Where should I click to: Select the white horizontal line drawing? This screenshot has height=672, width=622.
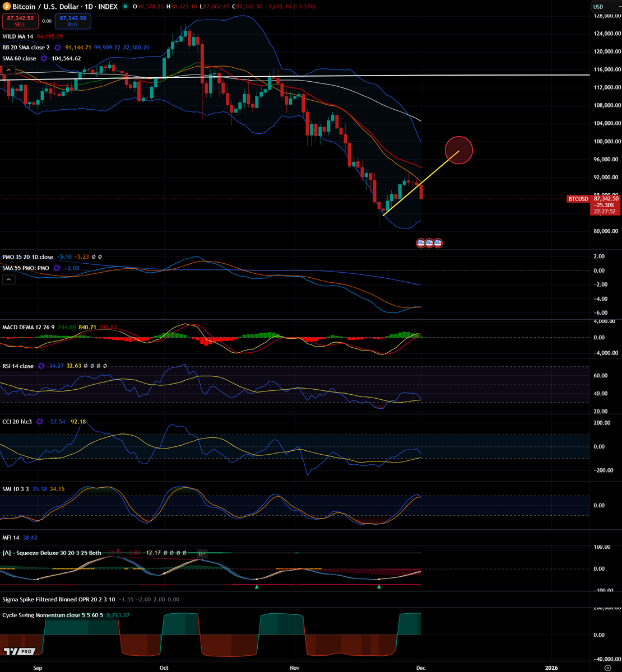click(295, 77)
